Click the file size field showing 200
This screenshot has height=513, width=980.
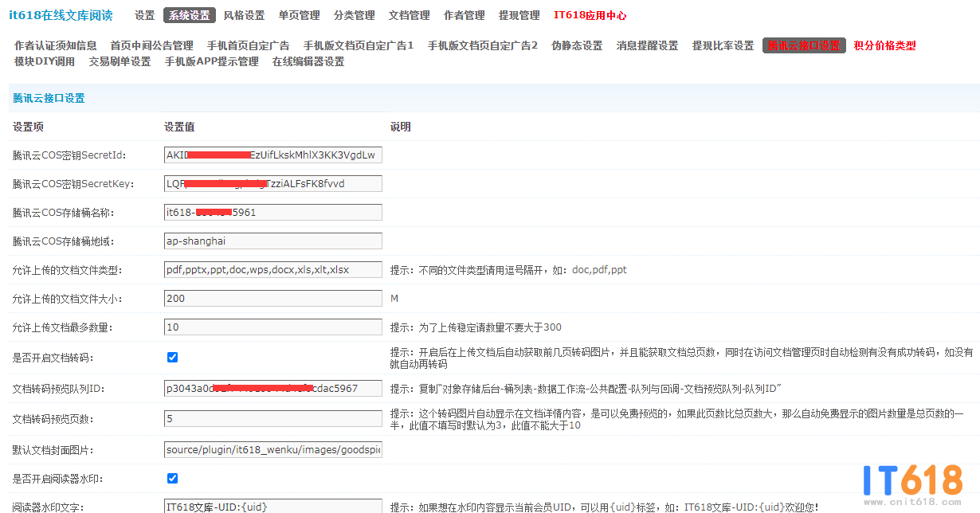272,298
